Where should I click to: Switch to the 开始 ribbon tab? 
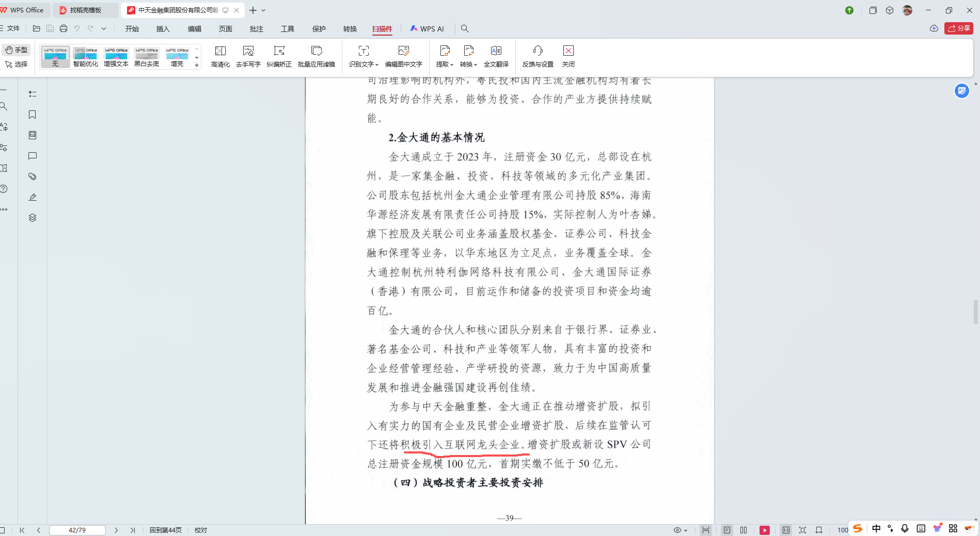click(x=132, y=29)
